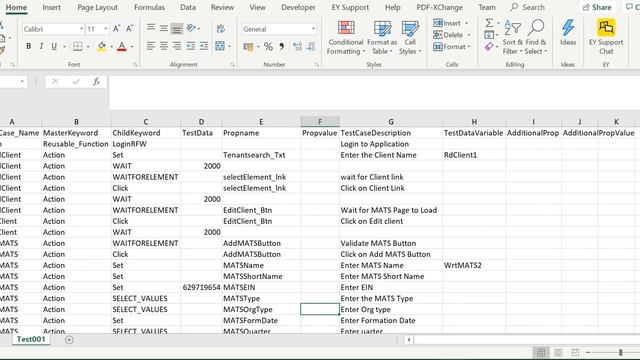Click the zoom slider handle

click(620, 352)
